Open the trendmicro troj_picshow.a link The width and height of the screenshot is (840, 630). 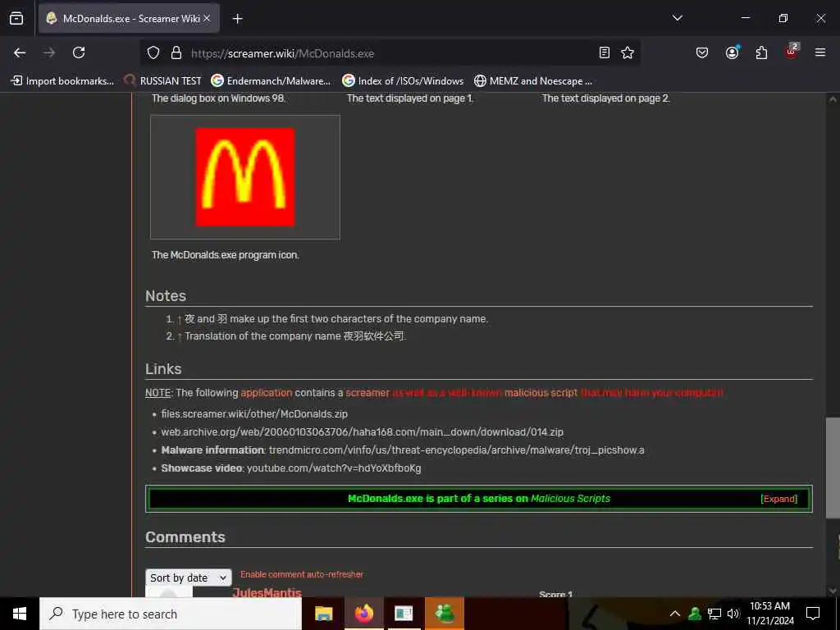click(456, 450)
